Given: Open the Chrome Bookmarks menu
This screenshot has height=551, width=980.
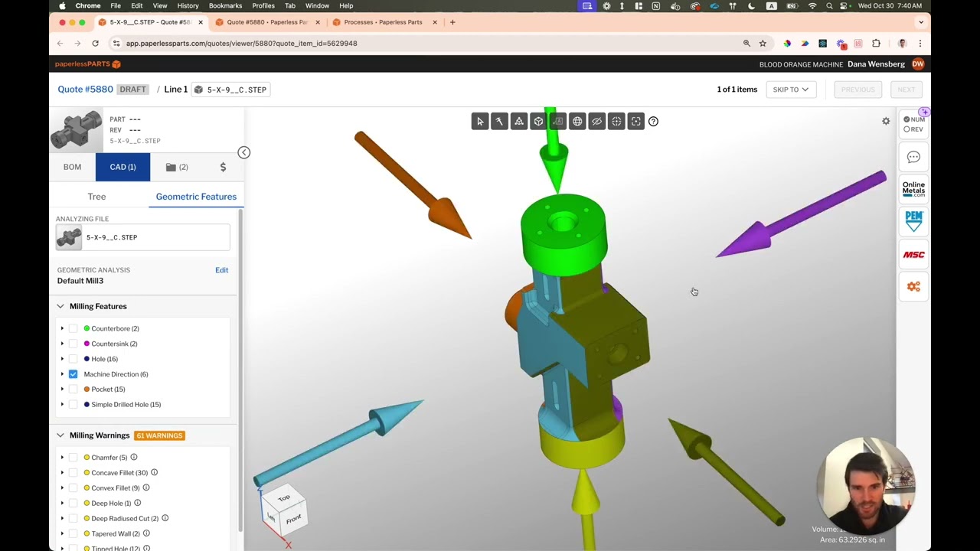Looking at the screenshot, I should (225, 5).
